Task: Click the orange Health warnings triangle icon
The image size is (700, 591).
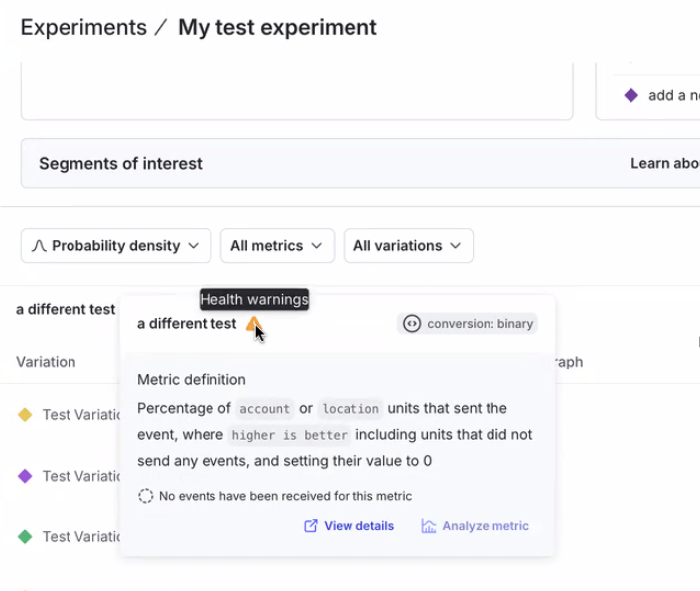Action: coord(253,323)
